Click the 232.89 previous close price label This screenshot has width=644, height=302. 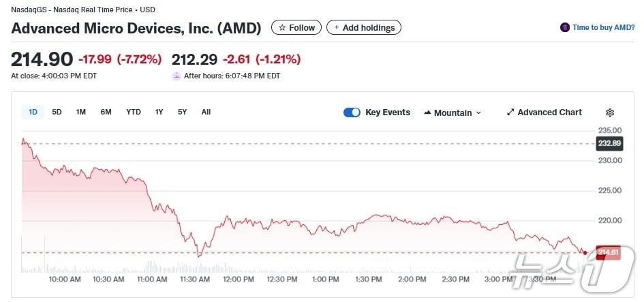609,143
